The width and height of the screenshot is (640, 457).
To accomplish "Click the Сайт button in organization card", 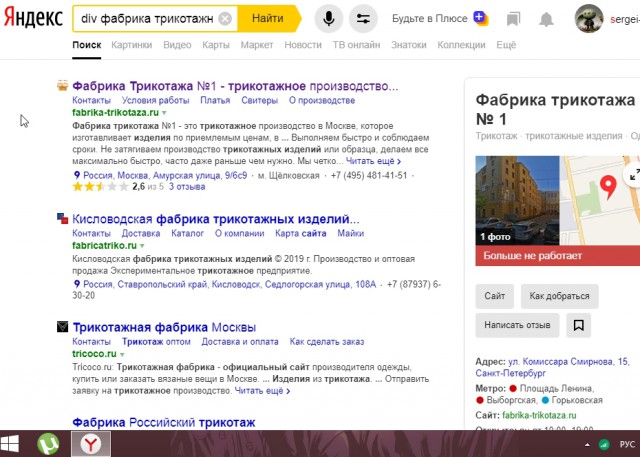I will click(495, 296).
